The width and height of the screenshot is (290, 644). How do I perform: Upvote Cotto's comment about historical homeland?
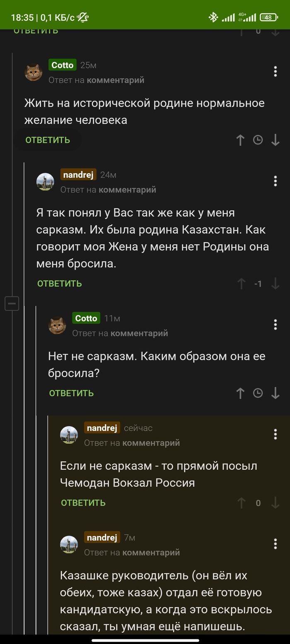coord(240,140)
